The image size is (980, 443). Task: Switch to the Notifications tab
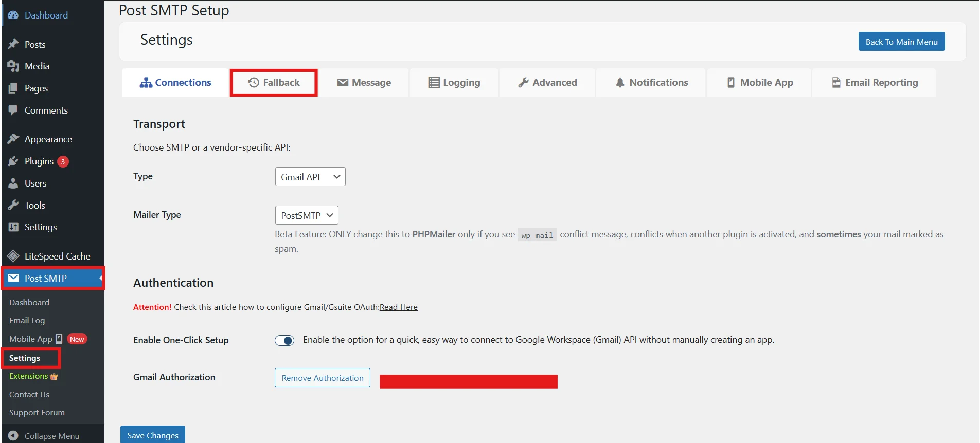[x=651, y=83]
